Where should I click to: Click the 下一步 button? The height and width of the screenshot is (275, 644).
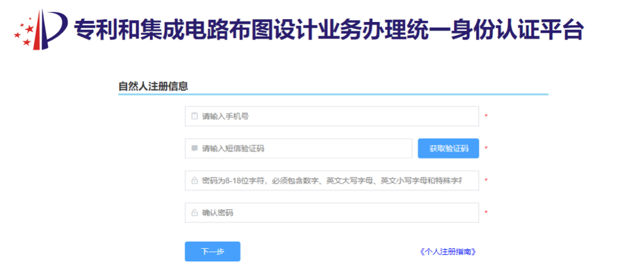[212, 252]
